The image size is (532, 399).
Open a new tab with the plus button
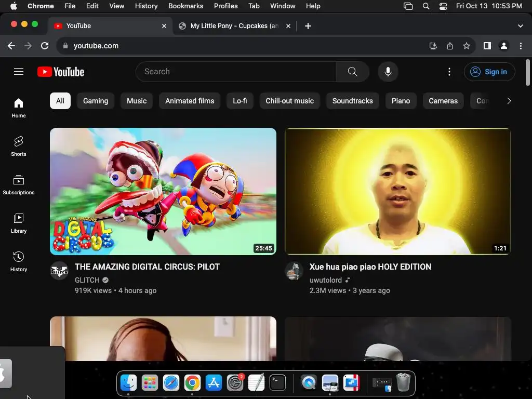tap(308, 26)
